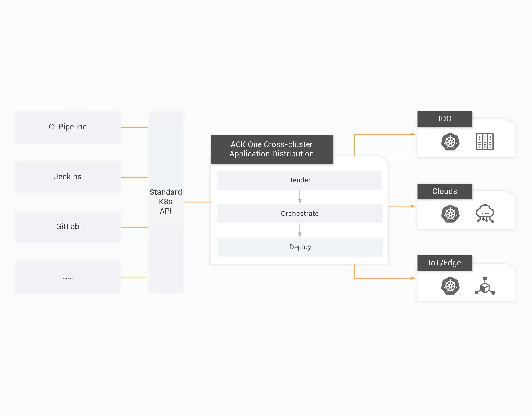The height and width of the screenshot is (415, 532).
Task: Click the Kubernetes icon in the IDC box
Action: (x=450, y=142)
